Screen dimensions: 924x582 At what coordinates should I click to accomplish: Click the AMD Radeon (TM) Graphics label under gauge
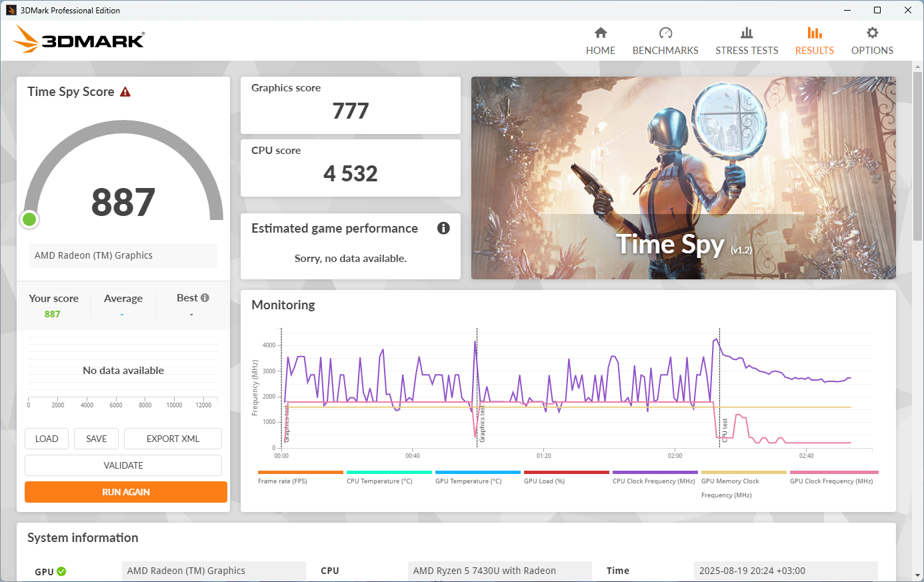click(x=123, y=255)
